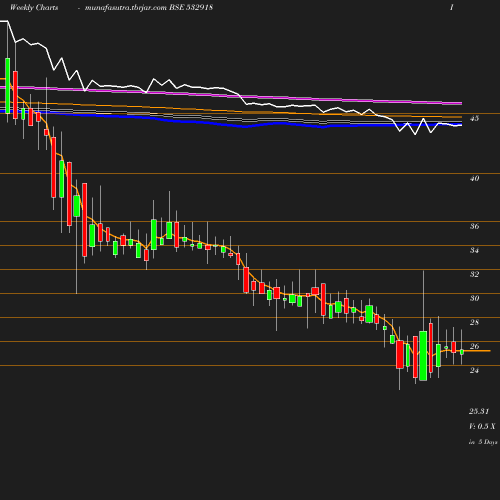The image size is (500, 500).
Task: Click the 34 price axis label
Action: [474, 250]
